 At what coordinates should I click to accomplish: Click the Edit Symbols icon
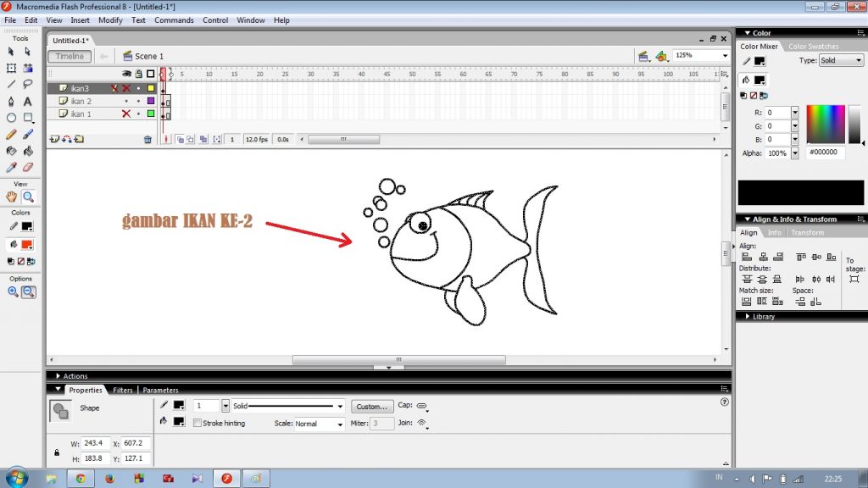pyautogui.click(x=661, y=56)
